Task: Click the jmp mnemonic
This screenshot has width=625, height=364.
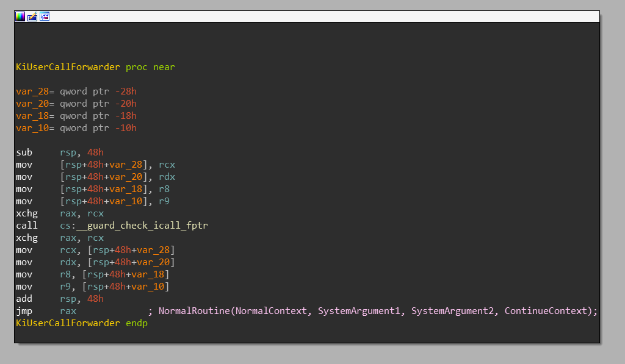Action: point(24,311)
